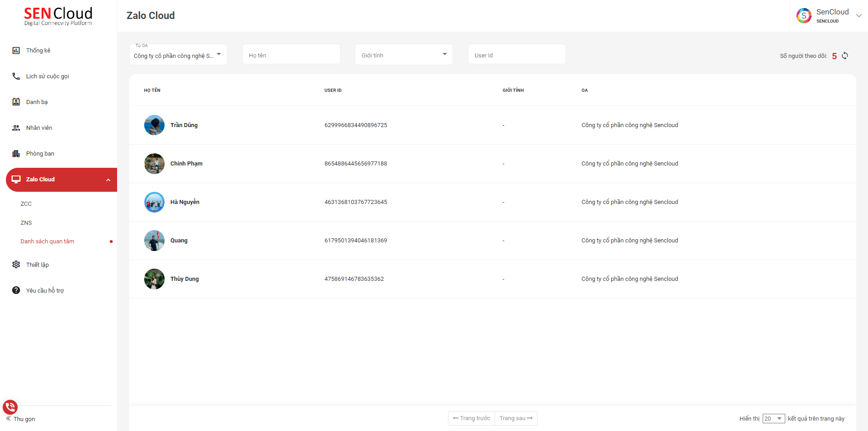Click the floating red phone call icon
Viewport: 868px width, 431px height.
click(10, 407)
